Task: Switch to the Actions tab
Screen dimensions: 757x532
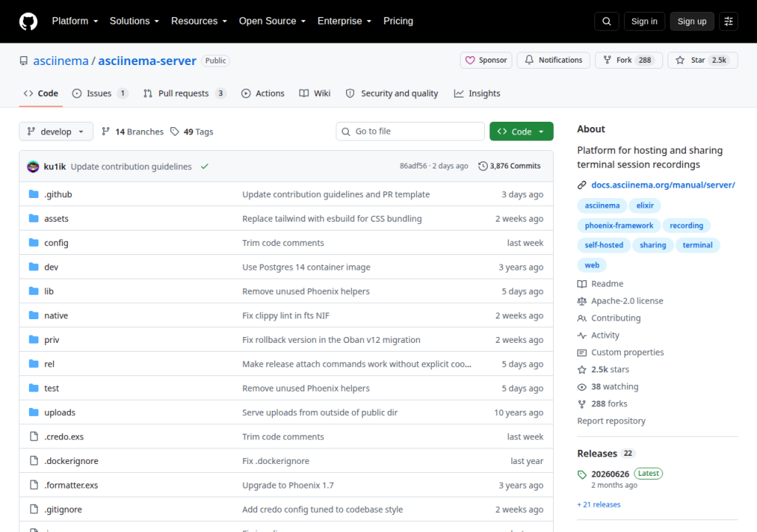Action: [x=262, y=93]
